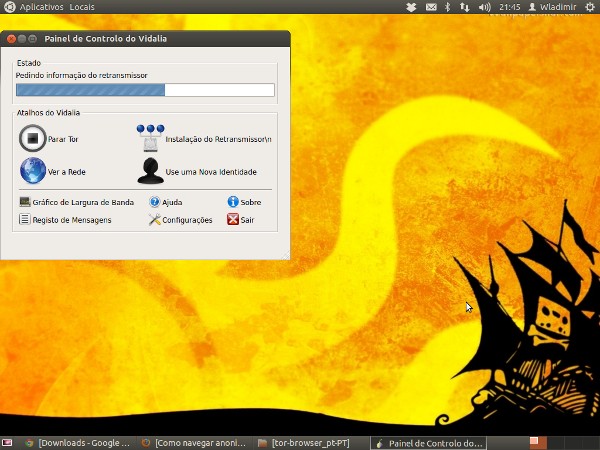Minimize the Vidalia window

point(22,39)
